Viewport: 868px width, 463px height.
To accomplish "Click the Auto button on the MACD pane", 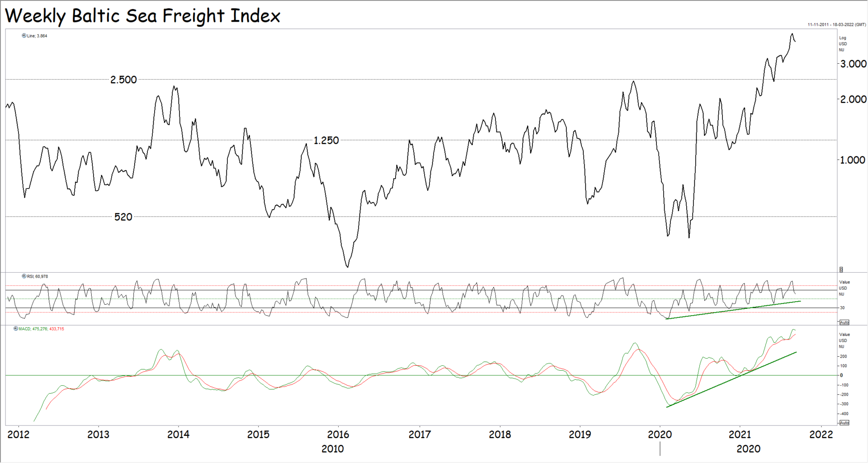I will (x=844, y=423).
